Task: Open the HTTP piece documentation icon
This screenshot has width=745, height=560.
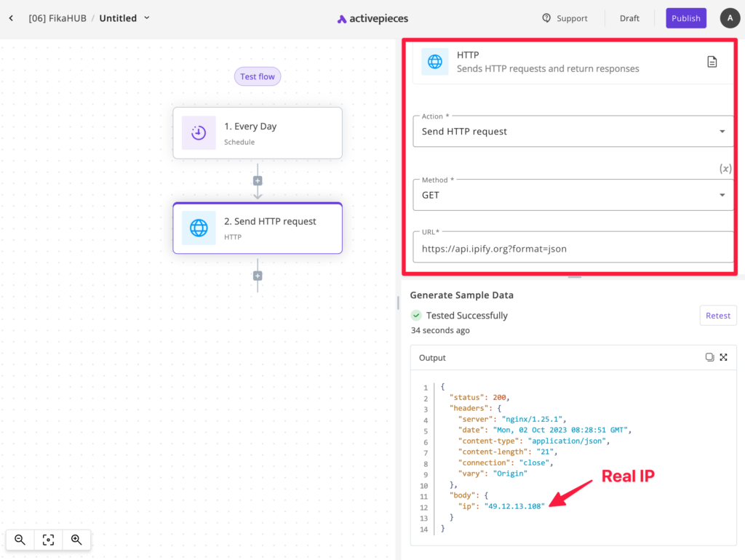Action: point(712,62)
